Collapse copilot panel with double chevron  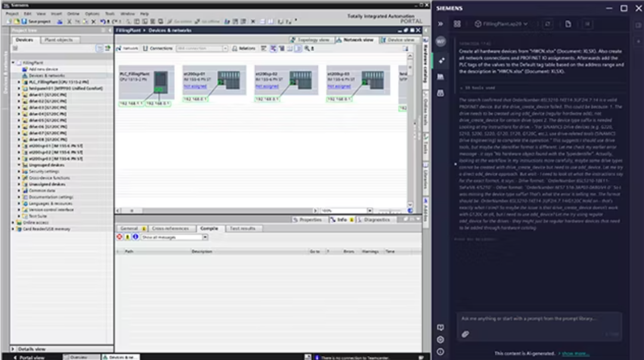(440, 24)
